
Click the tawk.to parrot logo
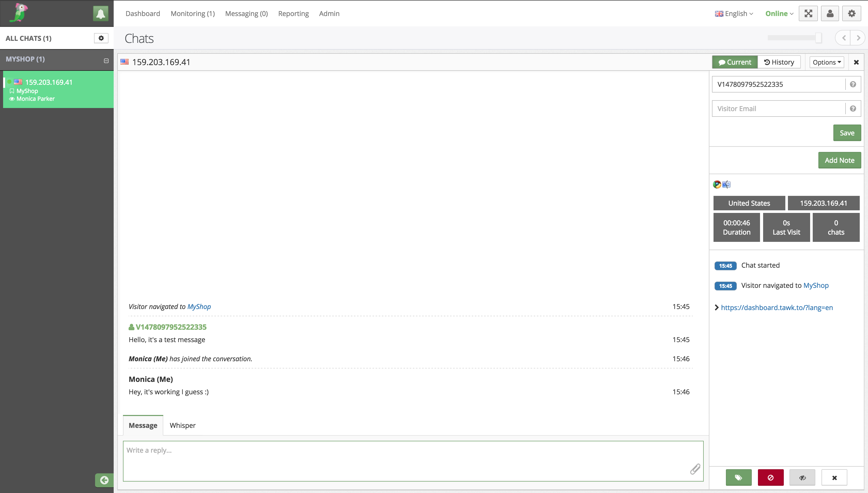[18, 13]
